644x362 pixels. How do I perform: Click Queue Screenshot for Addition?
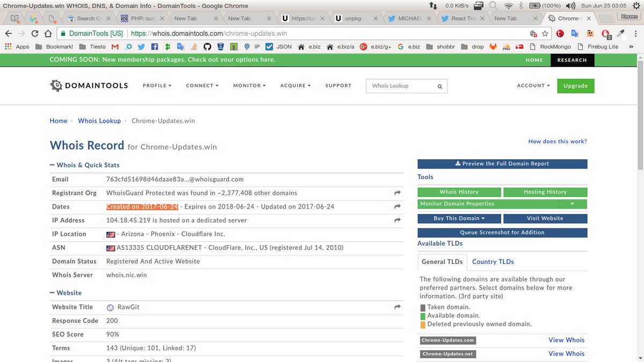click(502, 233)
